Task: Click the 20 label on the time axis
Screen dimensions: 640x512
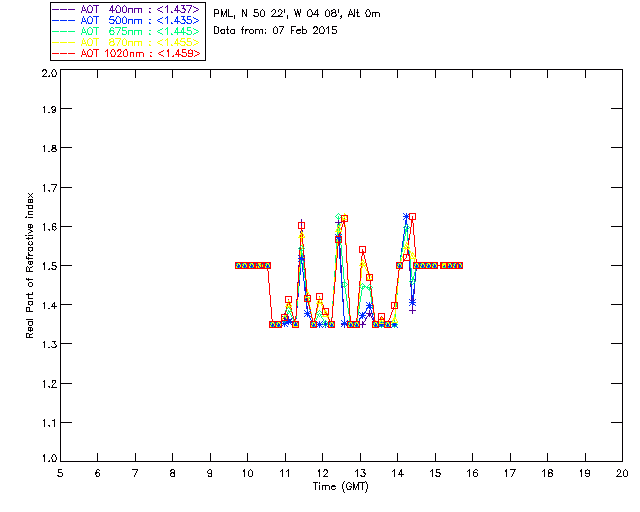Action: 622,473
